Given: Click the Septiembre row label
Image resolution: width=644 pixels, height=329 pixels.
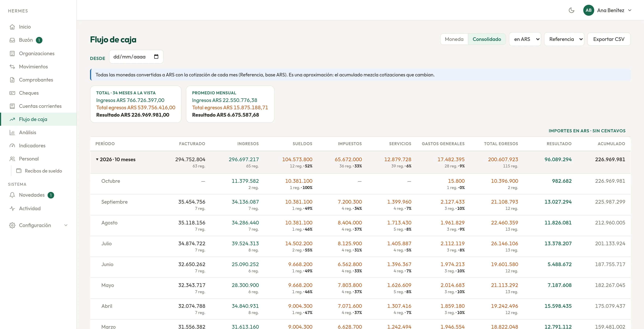Looking at the screenshot, I should pos(115,202).
